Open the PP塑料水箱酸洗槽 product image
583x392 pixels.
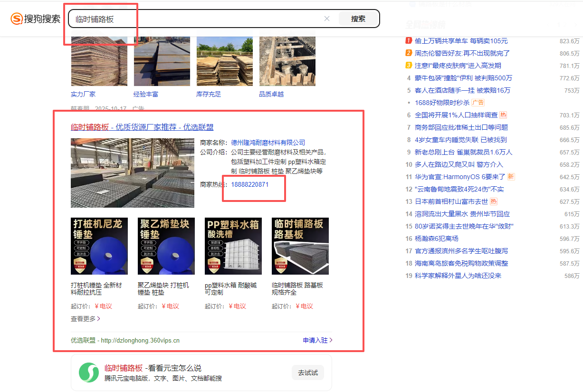(233, 246)
